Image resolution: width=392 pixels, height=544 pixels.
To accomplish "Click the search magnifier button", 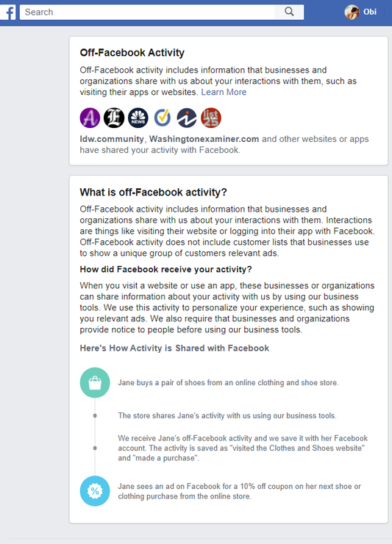I will 289,12.
